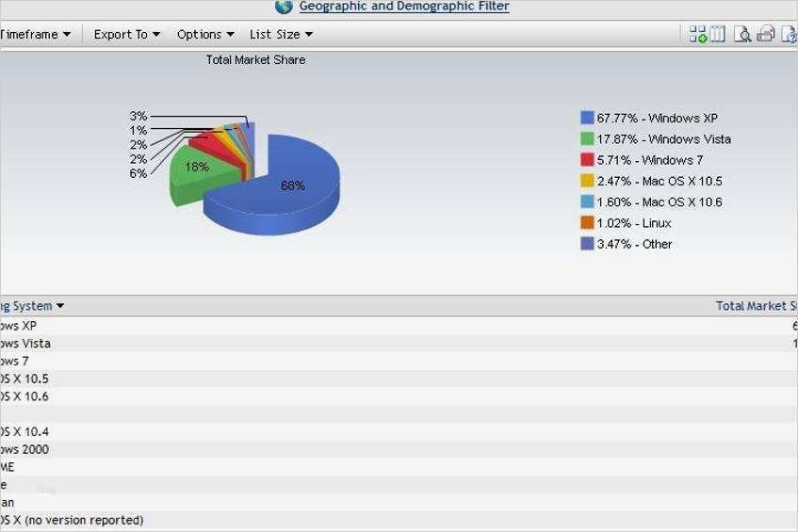Select the '1.60% - Mac OS X 10.6' legend text

(660, 202)
